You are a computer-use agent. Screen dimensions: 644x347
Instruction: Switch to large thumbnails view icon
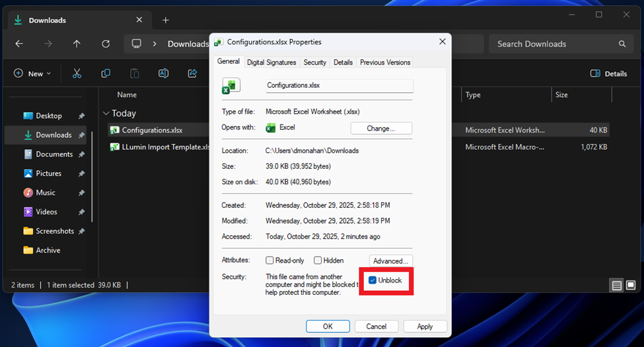click(631, 286)
